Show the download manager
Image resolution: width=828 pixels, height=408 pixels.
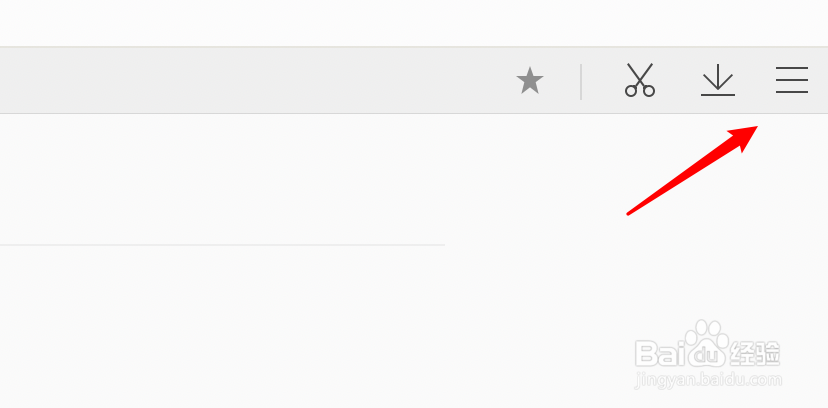(718, 81)
